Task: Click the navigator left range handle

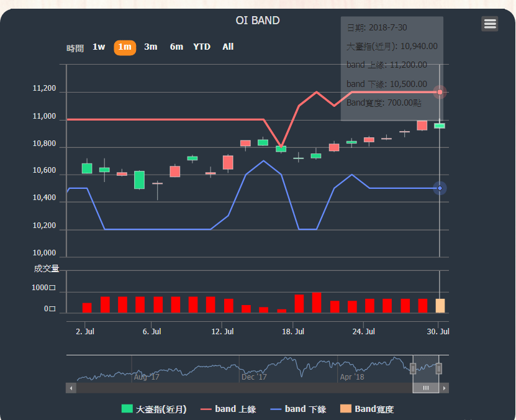Action: coord(413,368)
